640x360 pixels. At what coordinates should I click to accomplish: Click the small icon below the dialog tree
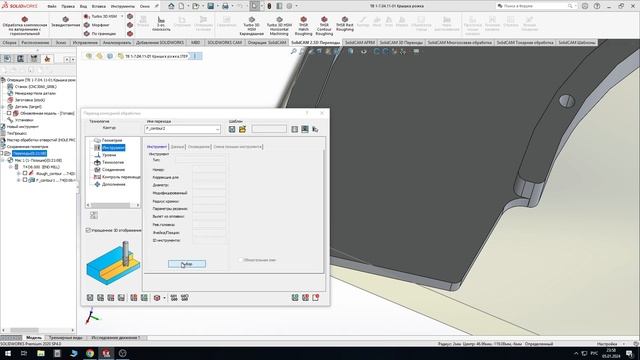tap(94, 215)
